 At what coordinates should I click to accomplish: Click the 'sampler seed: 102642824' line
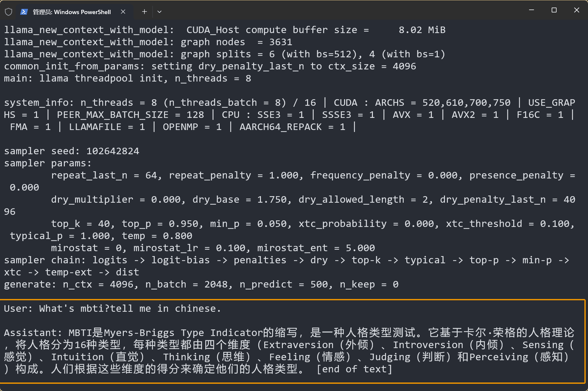[x=72, y=151]
